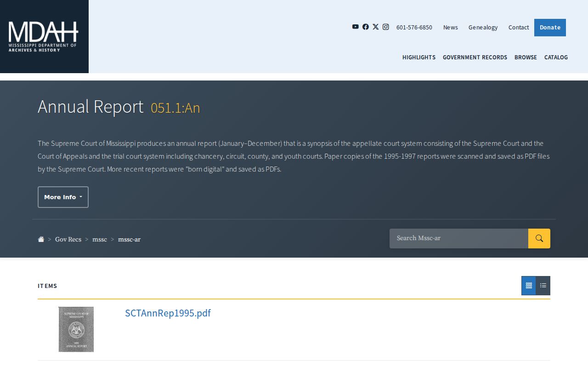Click the MDAH logo
The image size is (588, 368).
[44, 36]
